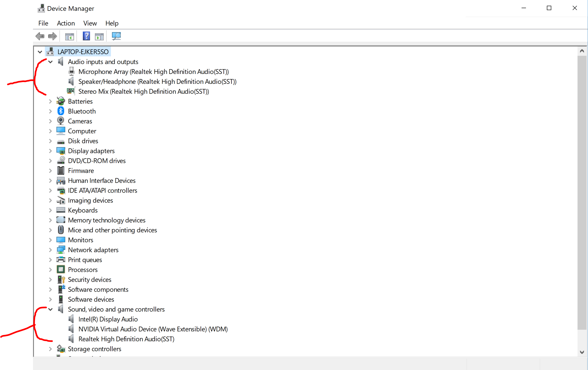Open the Action menu
Screen dimensions: 588x370
(66, 23)
